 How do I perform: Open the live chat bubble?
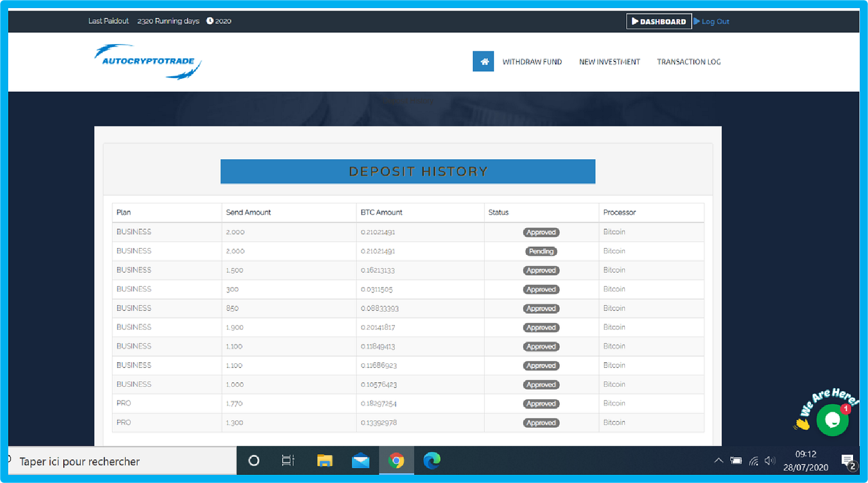coord(832,420)
